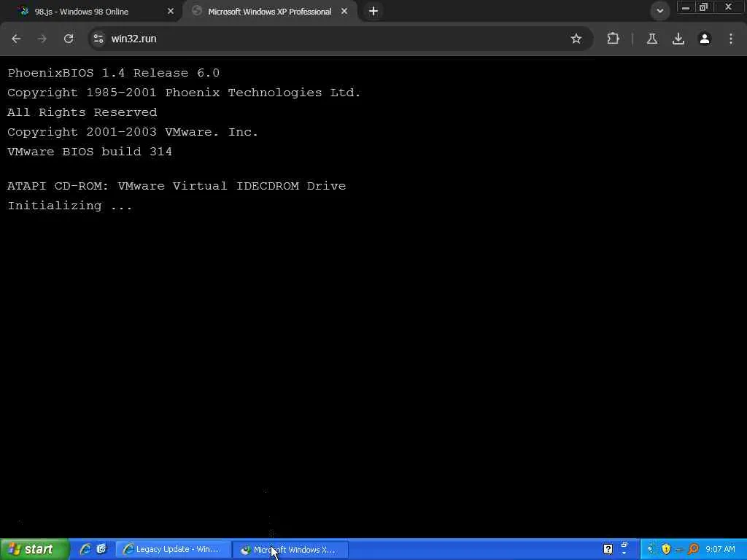Go back to the previous page

16,39
